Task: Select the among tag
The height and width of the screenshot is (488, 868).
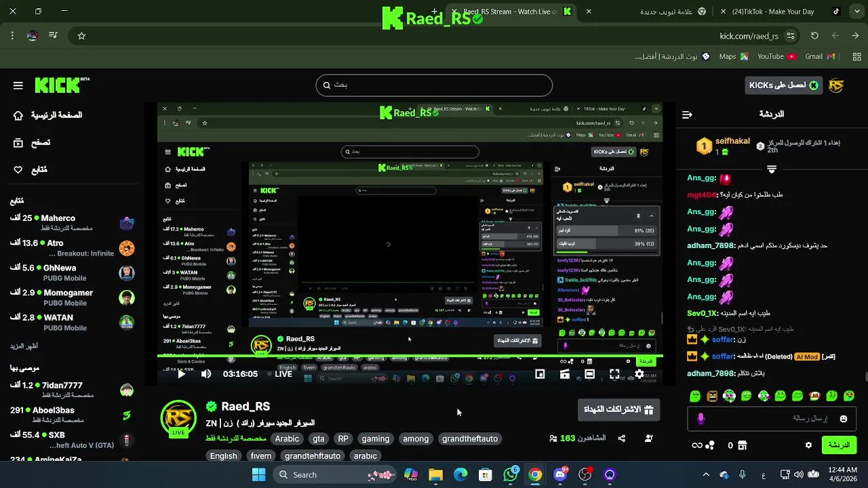Action: click(416, 439)
